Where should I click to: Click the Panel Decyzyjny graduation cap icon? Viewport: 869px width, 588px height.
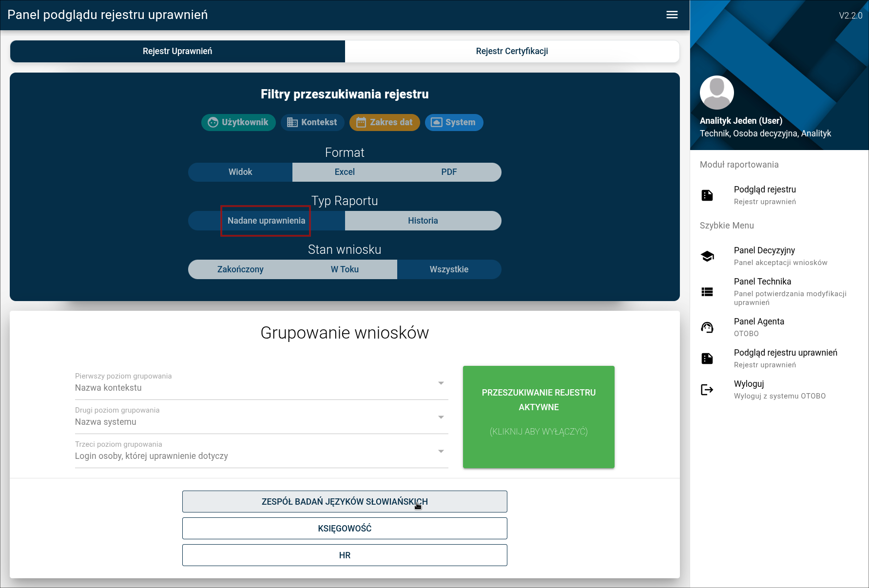tap(707, 256)
